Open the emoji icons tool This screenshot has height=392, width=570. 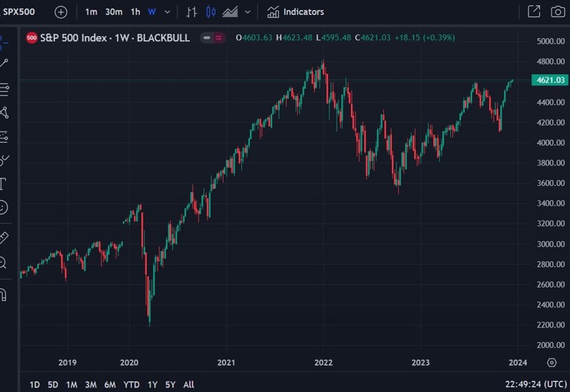[x=4, y=208]
